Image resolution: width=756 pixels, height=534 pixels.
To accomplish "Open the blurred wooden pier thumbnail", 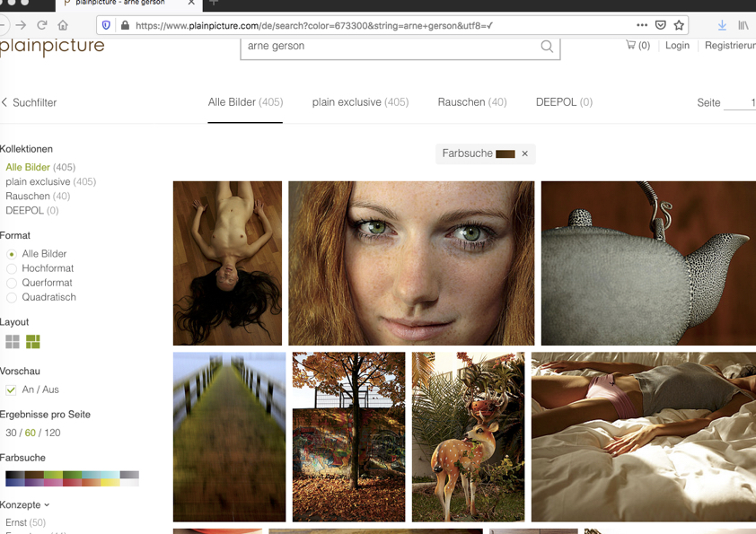I will click(229, 437).
